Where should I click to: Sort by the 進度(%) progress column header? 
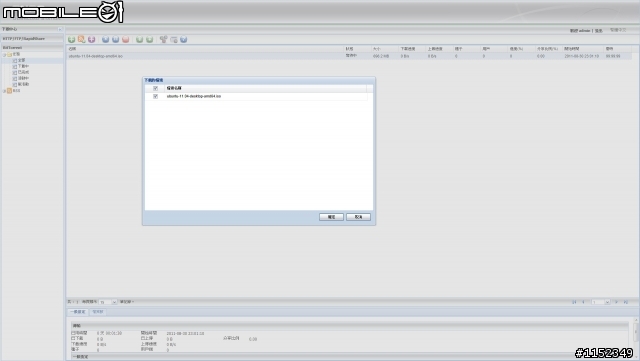point(521,49)
